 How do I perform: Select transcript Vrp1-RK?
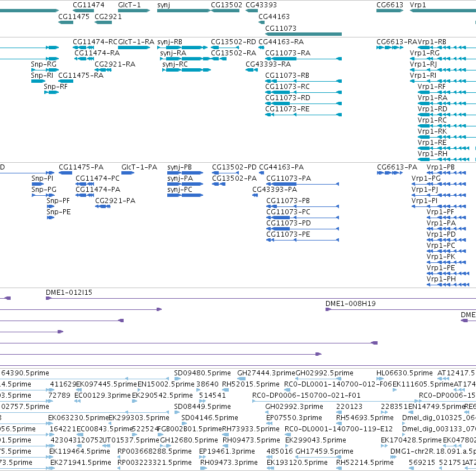pyautogui.click(x=447, y=137)
